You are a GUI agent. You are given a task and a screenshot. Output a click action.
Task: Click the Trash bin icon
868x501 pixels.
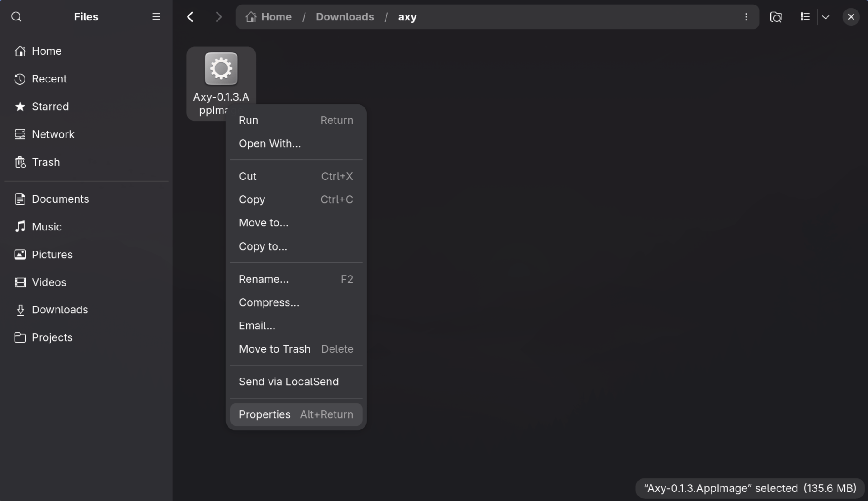tap(20, 162)
